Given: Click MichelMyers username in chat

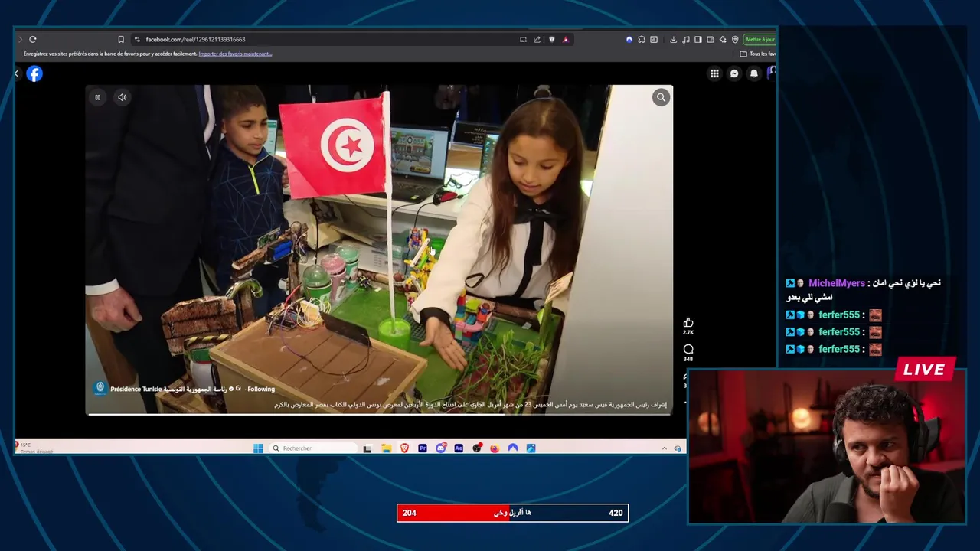Looking at the screenshot, I should [x=837, y=283].
